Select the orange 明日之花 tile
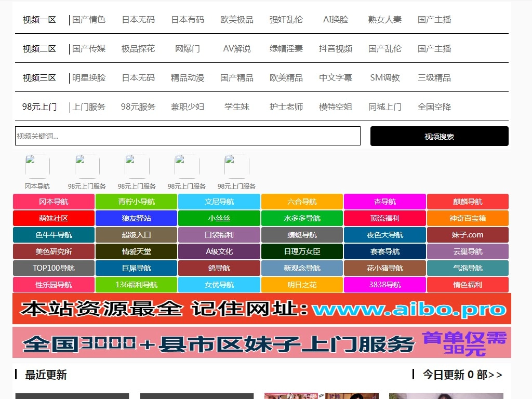Image resolution: width=532 pixels, height=399 pixels. (x=302, y=285)
